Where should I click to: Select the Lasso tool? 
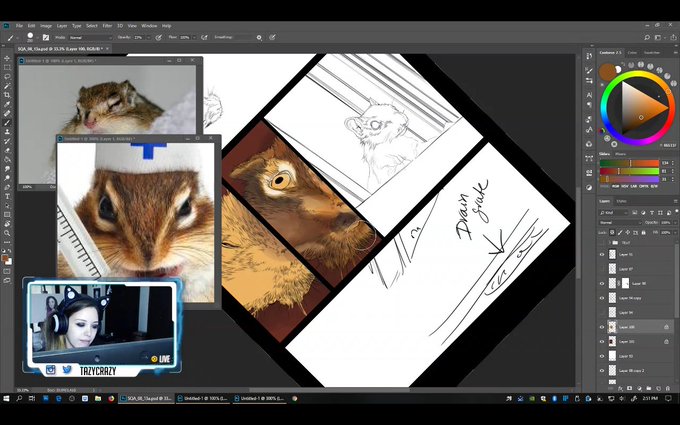(x=7, y=76)
